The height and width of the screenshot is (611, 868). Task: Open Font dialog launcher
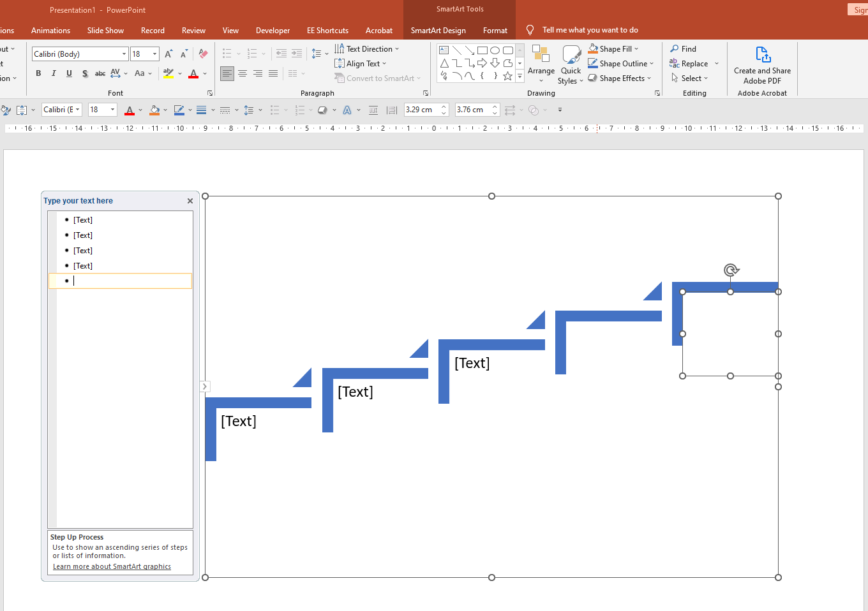tap(210, 93)
